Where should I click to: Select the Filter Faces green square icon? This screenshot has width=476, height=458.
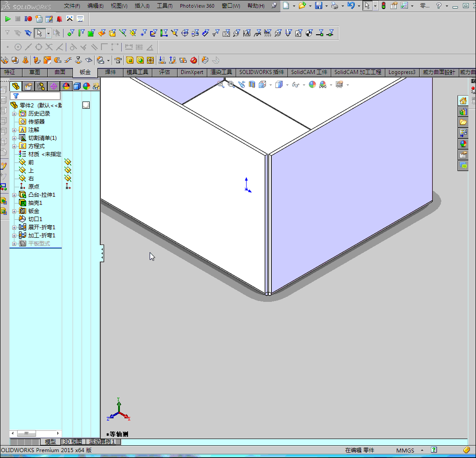pyautogui.click(x=91, y=33)
